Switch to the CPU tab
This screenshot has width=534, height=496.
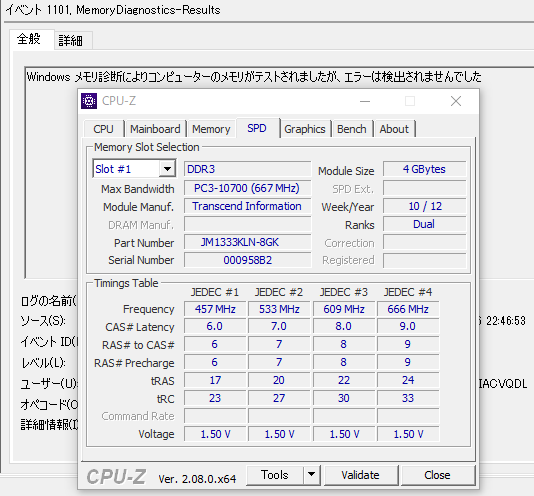[x=104, y=129]
